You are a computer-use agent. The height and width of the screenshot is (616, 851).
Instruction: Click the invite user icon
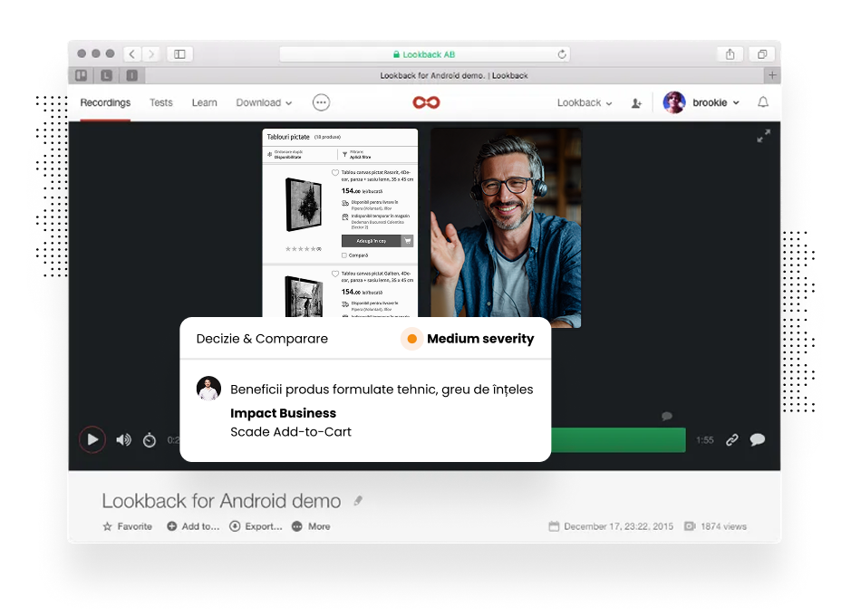point(636,103)
